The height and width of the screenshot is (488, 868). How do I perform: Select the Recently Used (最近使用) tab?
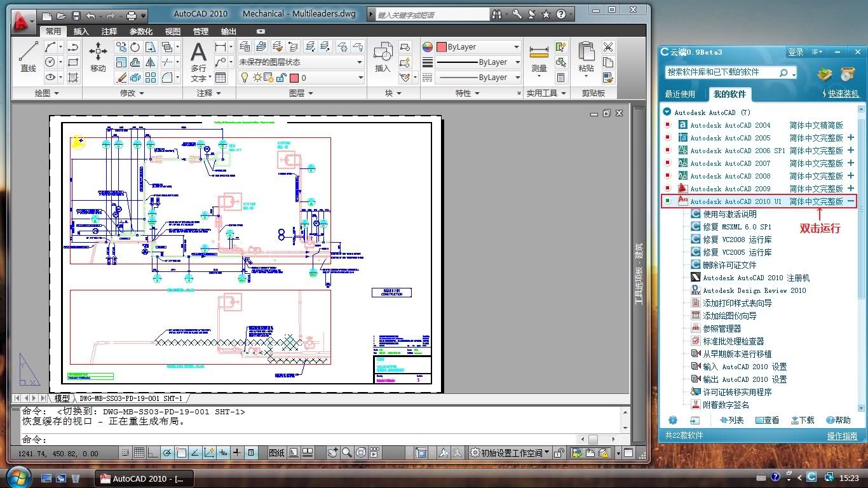[680, 94]
